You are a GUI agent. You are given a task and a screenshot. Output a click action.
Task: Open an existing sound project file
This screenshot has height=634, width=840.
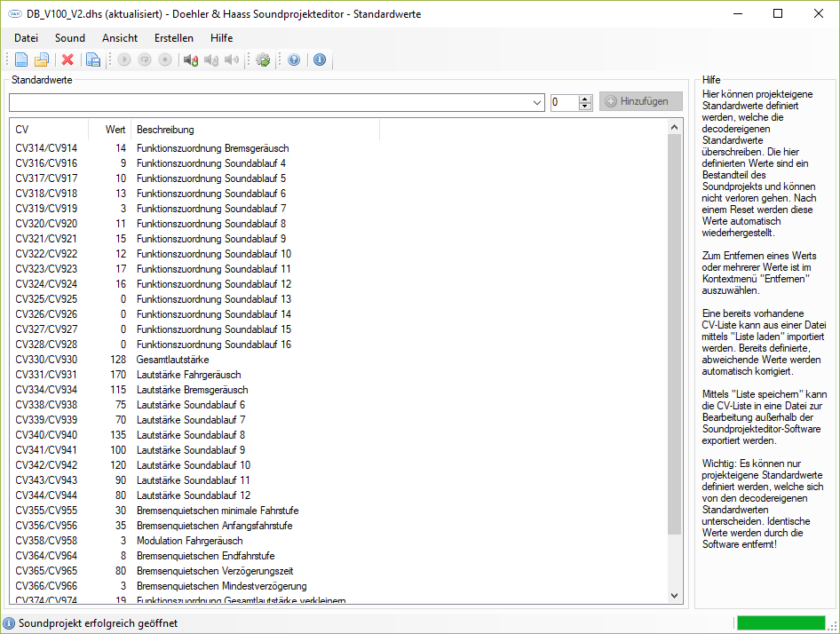click(42, 59)
